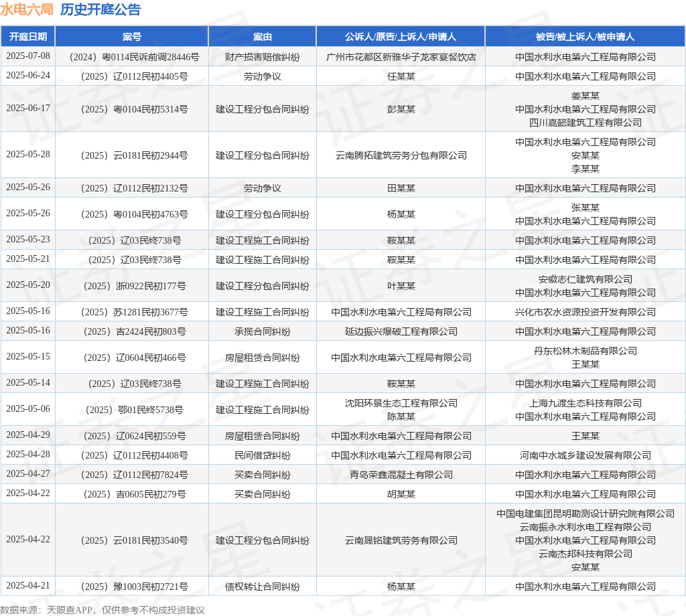686x616 pixels.
Task: Select plaintiff 彭某某
Action: 401,109
